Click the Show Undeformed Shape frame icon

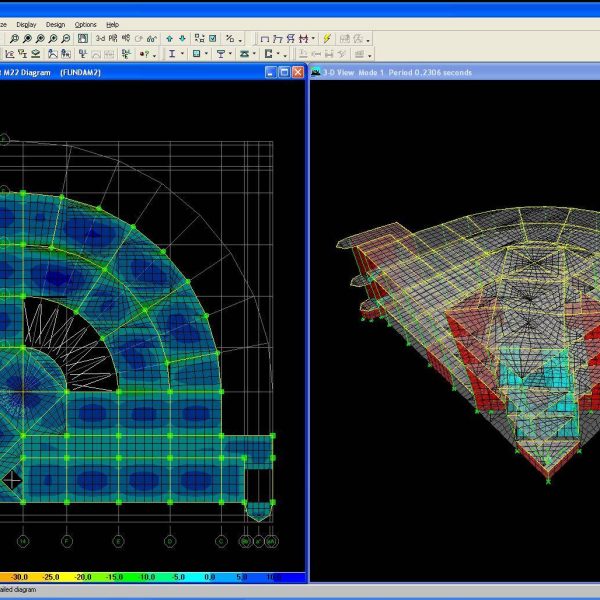point(264,38)
